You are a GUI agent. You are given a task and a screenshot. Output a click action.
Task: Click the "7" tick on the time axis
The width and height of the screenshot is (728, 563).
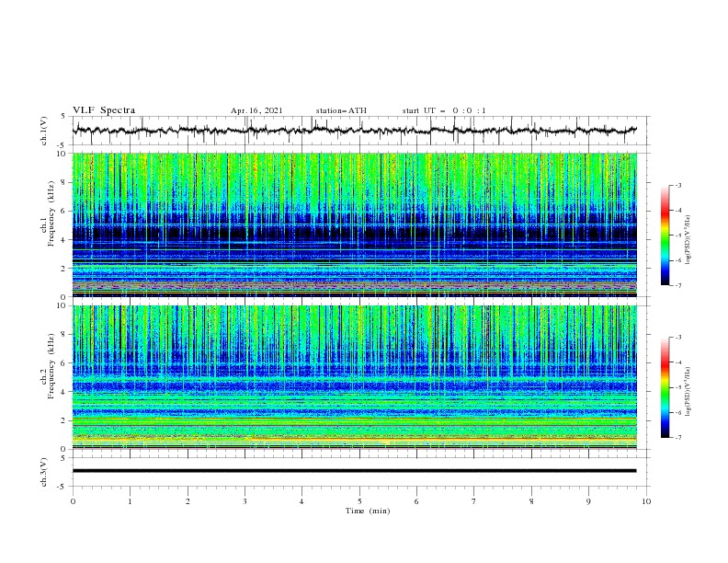tap(474, 501)
